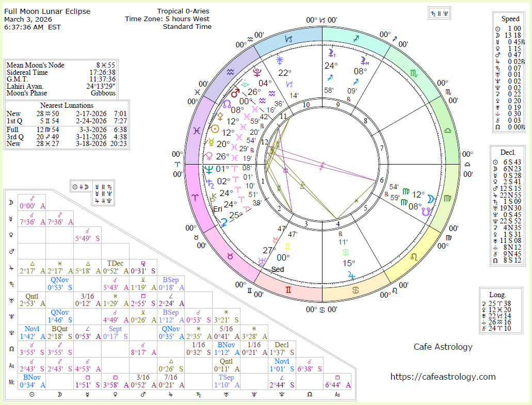
Task: Click the Ceres glyph at 25° Aries
Action: (x=224, y=223)
